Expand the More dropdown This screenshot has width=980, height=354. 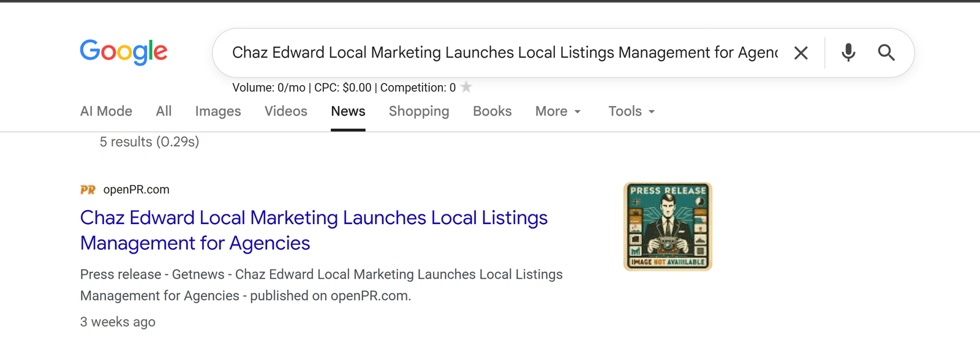(558, 111)
